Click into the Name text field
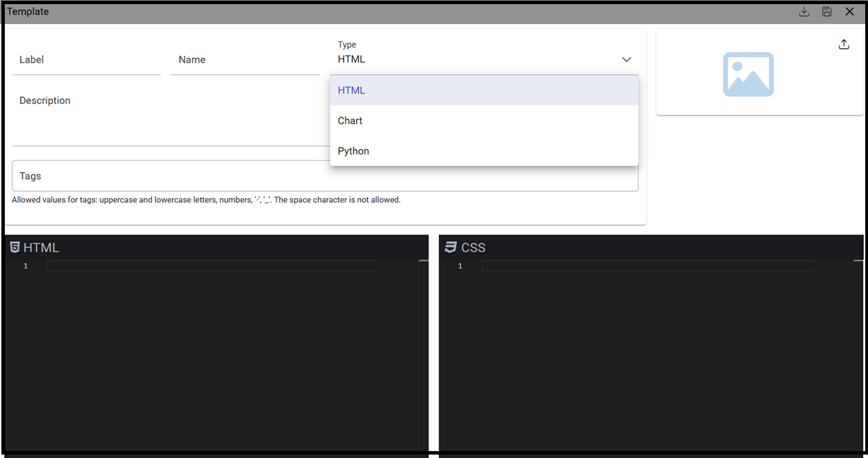The height and width of the screenshot is (458, 868). click(x=246, y=60)
